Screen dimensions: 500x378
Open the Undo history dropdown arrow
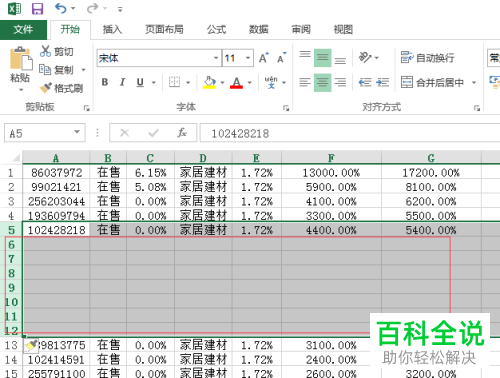pyautogui.click(x=73, y=8)
